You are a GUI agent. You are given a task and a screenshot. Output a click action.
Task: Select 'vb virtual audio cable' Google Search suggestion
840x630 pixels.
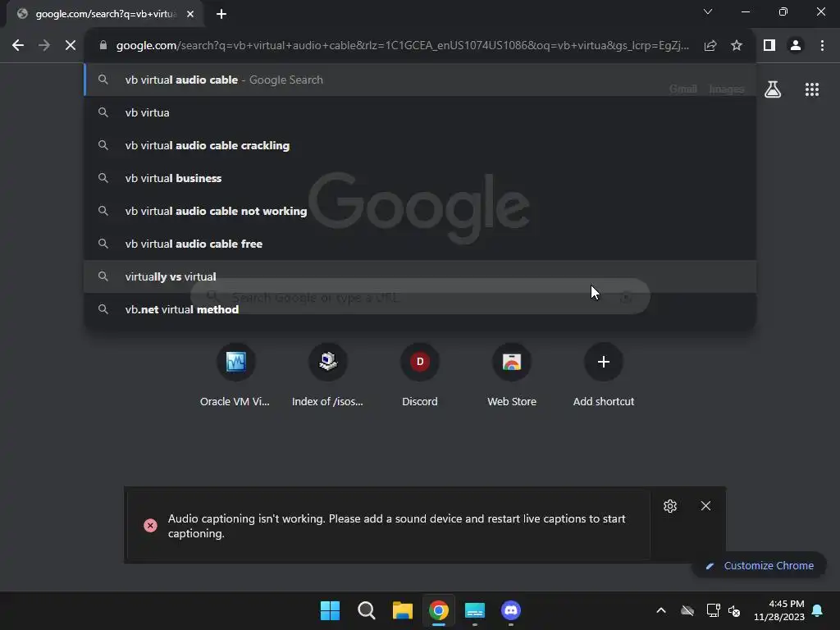coord(420,80)
